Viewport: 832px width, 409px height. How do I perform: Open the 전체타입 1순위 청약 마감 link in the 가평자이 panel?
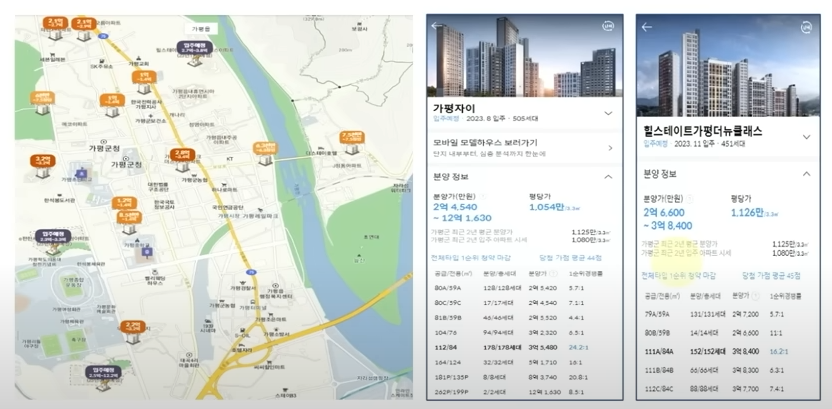(471, 258)
